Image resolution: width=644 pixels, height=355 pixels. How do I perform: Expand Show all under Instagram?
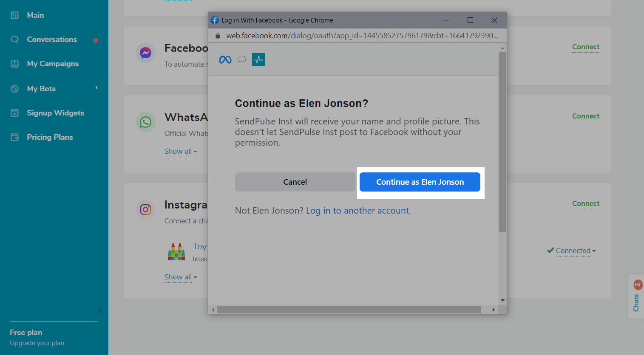click(181, 277)
